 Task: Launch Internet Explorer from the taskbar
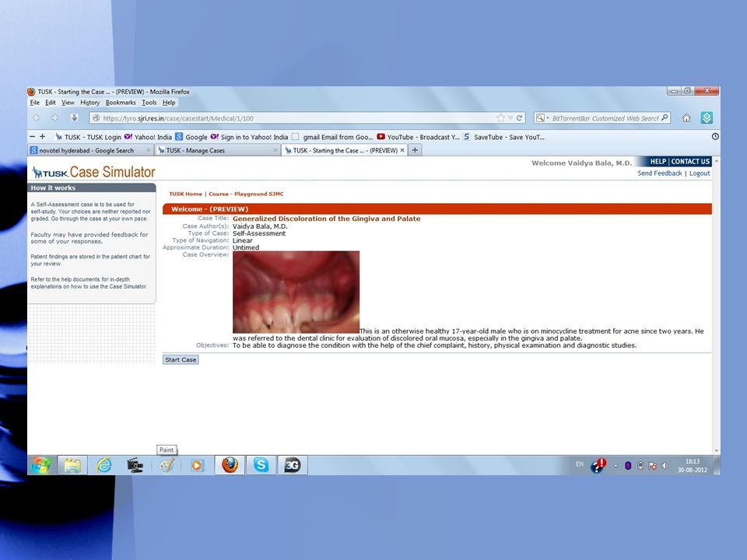pyautogui.click(x=103, y=465)
